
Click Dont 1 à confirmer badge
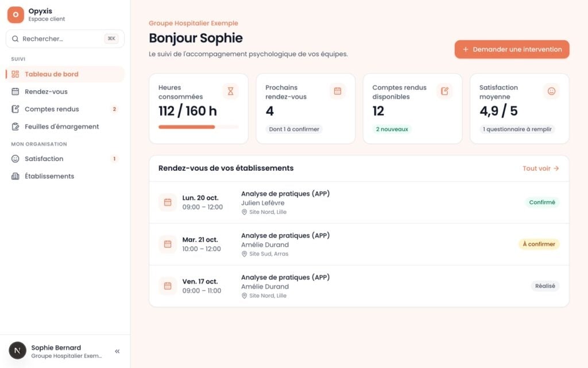[294, 129]
